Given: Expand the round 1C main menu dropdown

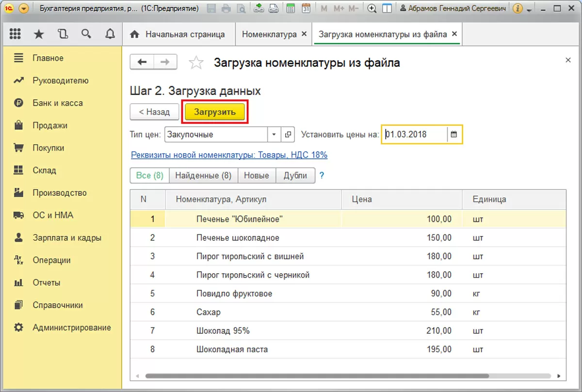Looking at the screenshot, I should 24,8.
